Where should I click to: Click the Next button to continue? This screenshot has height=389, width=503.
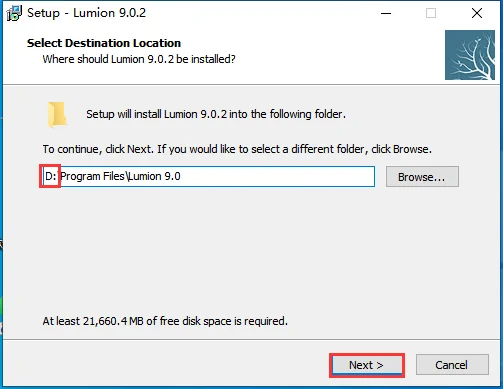point(367,365)
